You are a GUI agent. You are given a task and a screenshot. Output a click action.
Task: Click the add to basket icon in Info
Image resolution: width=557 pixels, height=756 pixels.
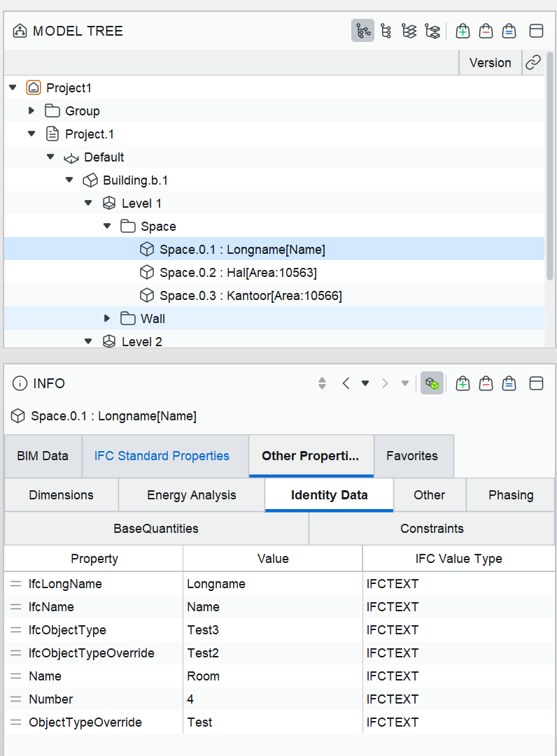(463, 383)
